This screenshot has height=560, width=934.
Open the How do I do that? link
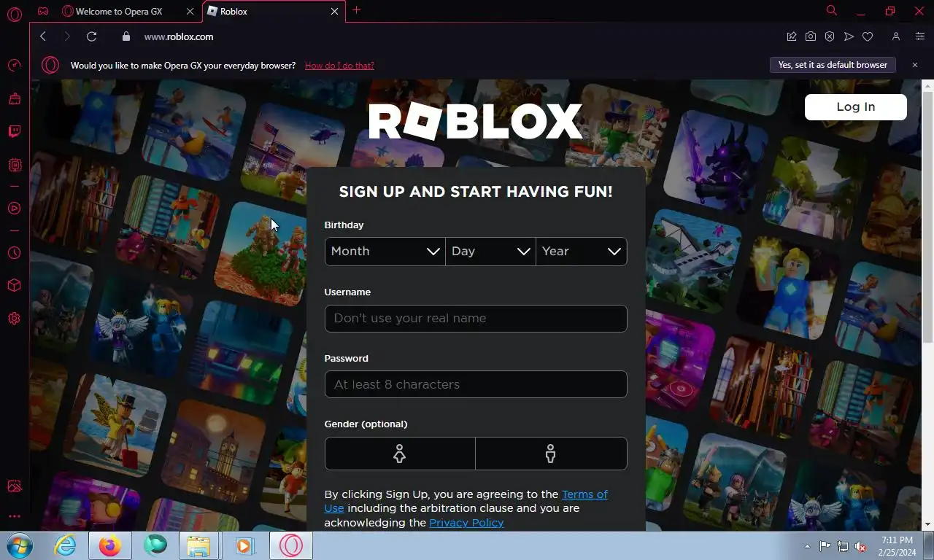339,66
